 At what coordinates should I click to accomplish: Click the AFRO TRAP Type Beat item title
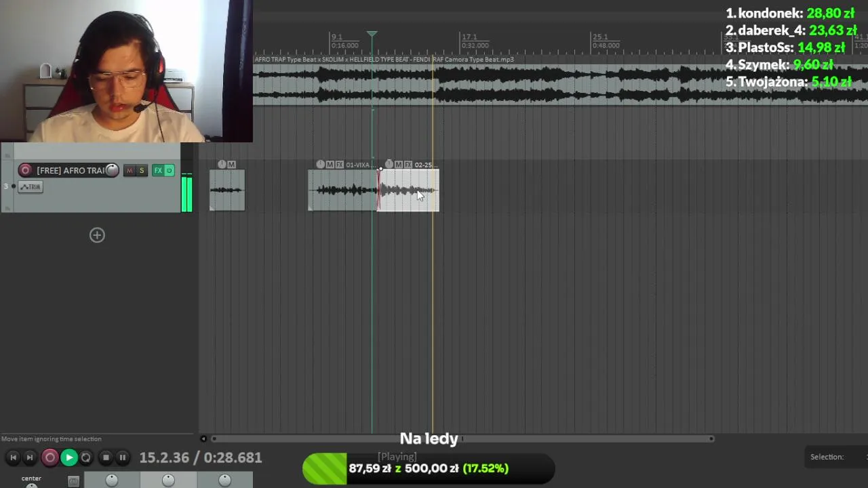[384, 60]
